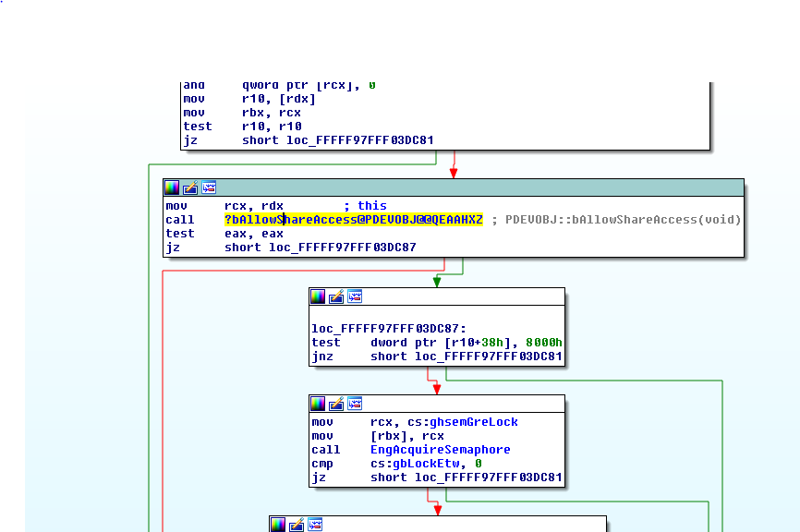Click the pencil edit icon on the bAllowShareAccess block
Screen dimensions: 800x532
coord(191,187)
